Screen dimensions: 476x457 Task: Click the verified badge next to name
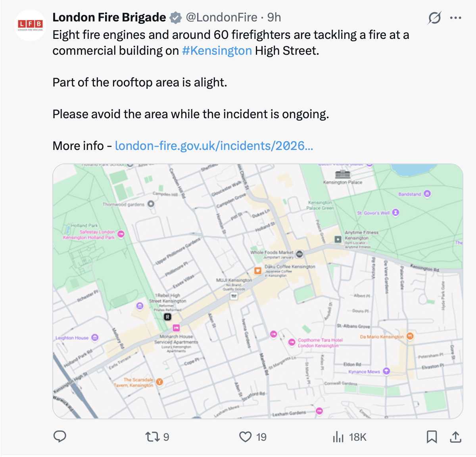pos(176,18)
